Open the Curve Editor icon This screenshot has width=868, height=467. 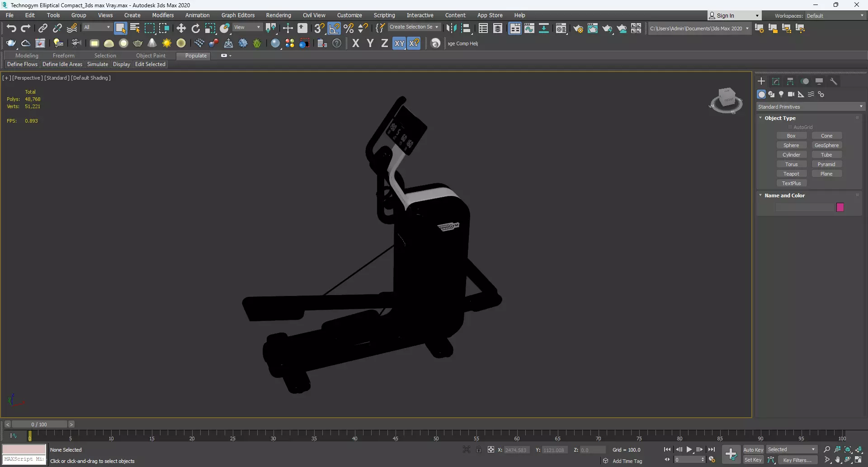[529, 29]
